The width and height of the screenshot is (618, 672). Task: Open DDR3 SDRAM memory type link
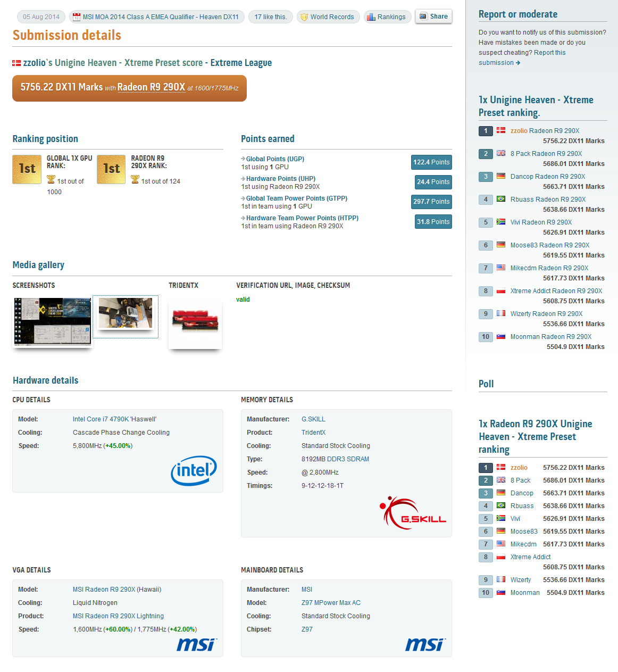348,459
